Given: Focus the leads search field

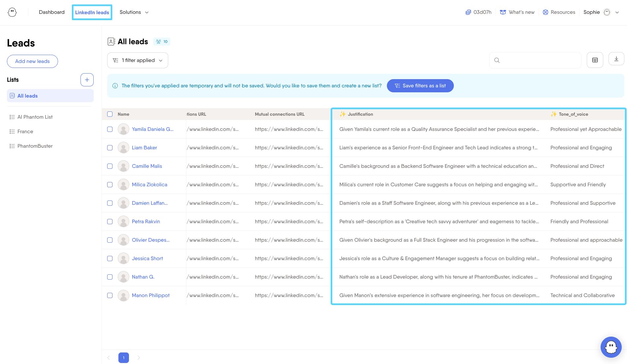Looking at the screenshot, I should click(x=535, y=60).
